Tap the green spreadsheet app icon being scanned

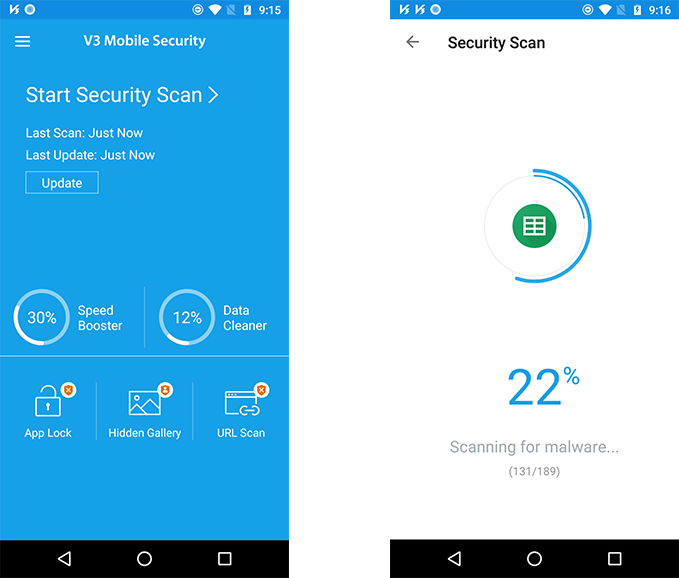point(534,226)
